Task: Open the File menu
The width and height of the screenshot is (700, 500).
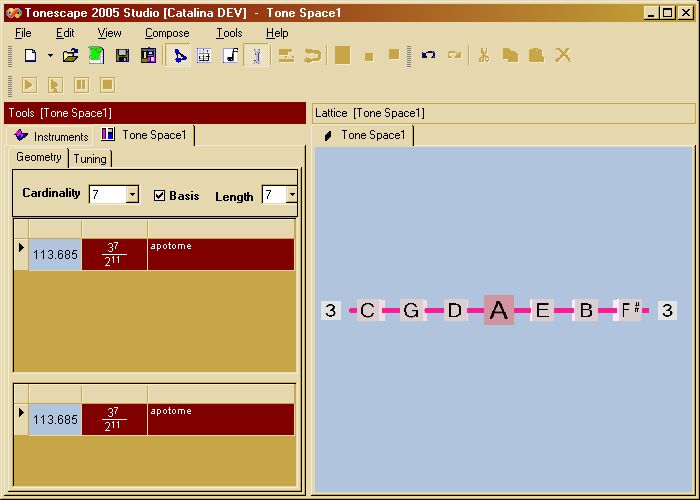Action: pyautogui.click(x=23, y=33)
